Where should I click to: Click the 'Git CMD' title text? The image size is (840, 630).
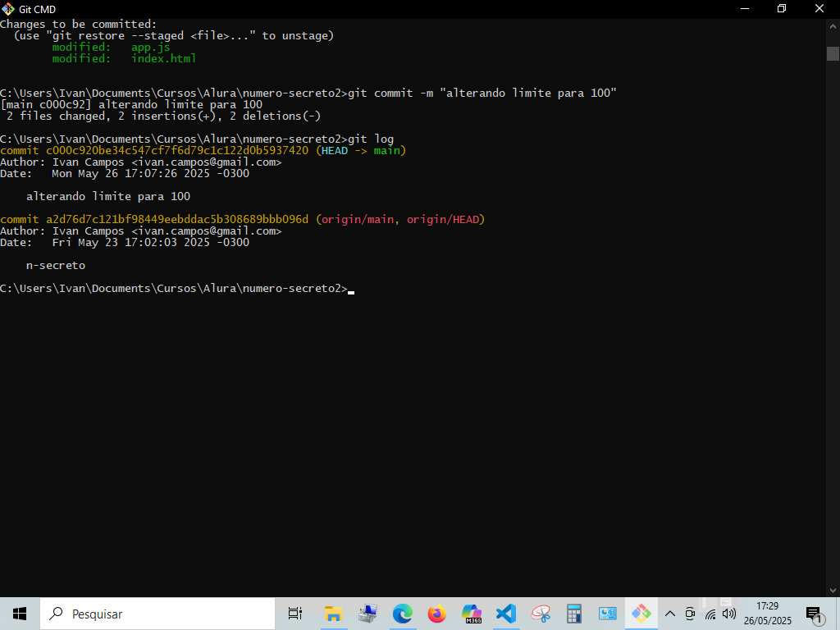click(x=37, y=9)
